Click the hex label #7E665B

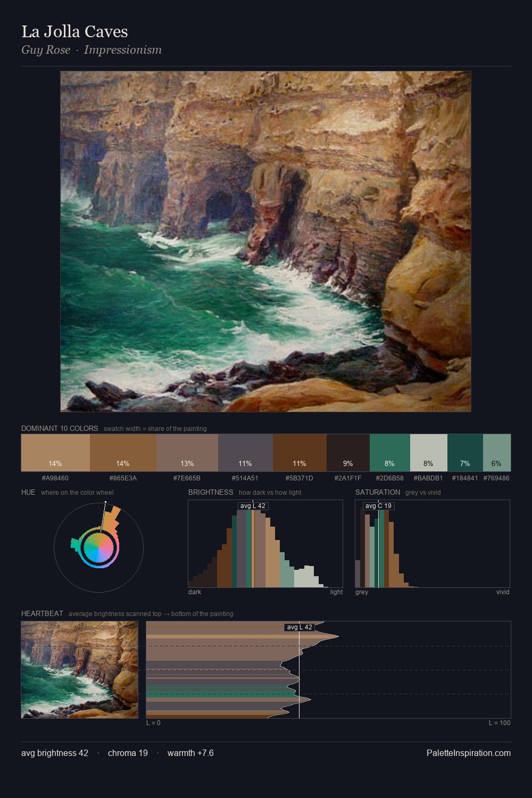187,478
